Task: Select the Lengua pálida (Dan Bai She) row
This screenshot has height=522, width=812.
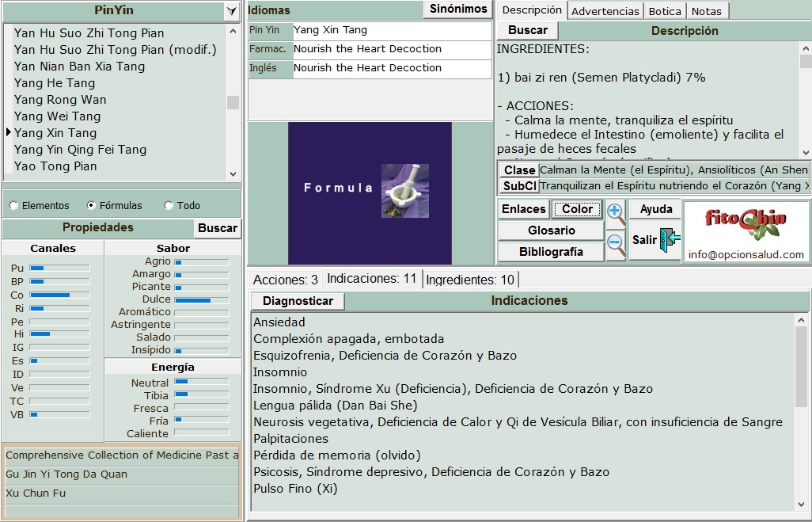Action: click(336, 406)
